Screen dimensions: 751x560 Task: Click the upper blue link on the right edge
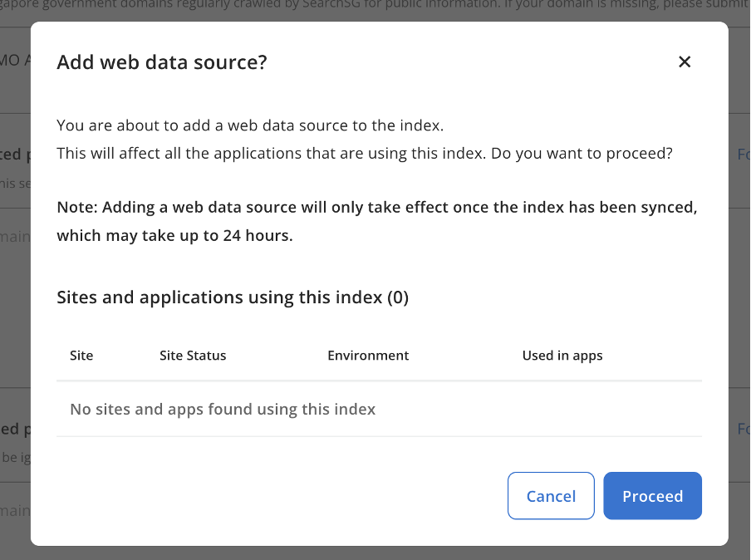[742, 154]
